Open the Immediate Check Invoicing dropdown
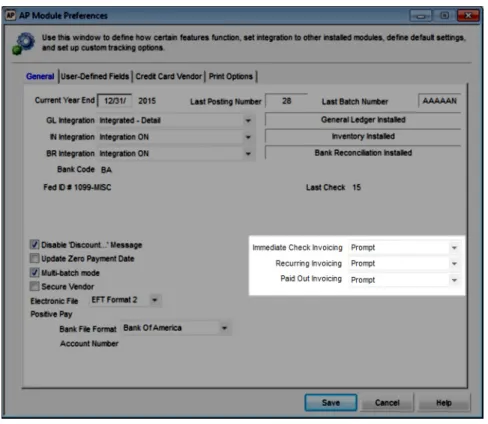This screenshot has width=488, height=424. coord(454,248)
